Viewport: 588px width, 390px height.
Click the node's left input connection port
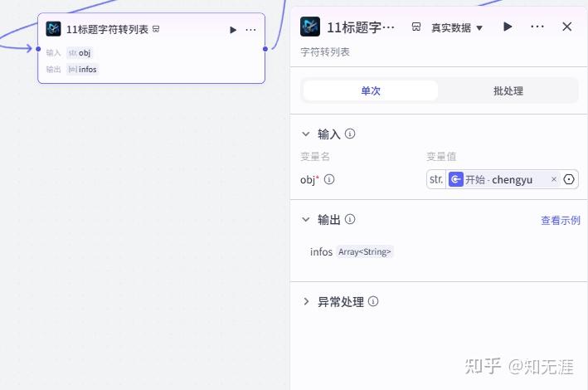[38, 49]
